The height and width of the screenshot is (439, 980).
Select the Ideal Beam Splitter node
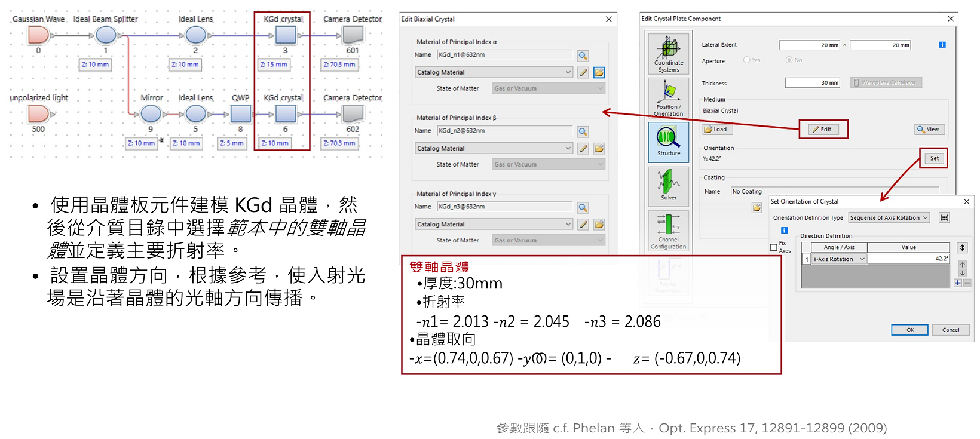[x=106, y=35]
